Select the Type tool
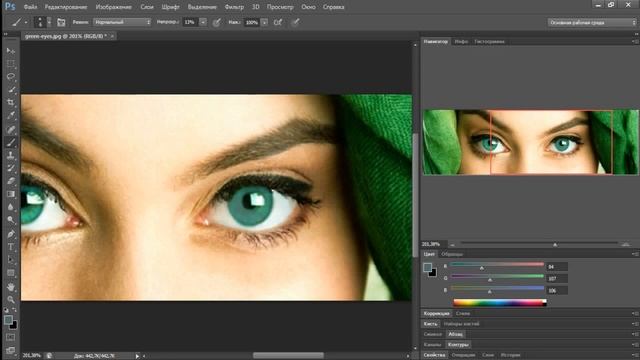This screenshot has width=640, height=360. point(11,247)
